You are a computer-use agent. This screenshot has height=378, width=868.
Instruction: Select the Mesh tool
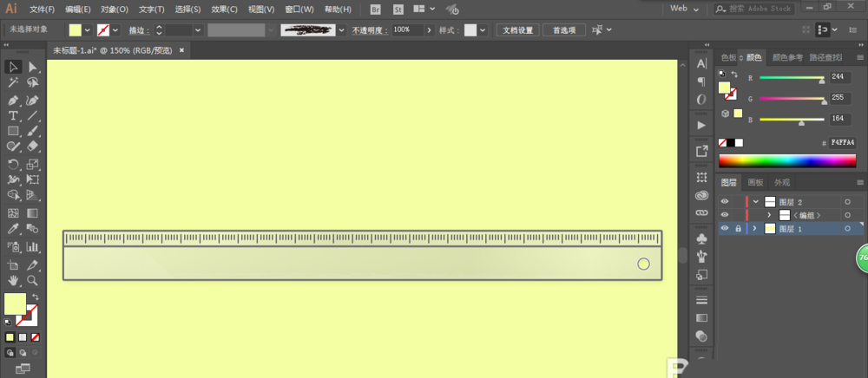pyautogui.click(x=13, y=212)
